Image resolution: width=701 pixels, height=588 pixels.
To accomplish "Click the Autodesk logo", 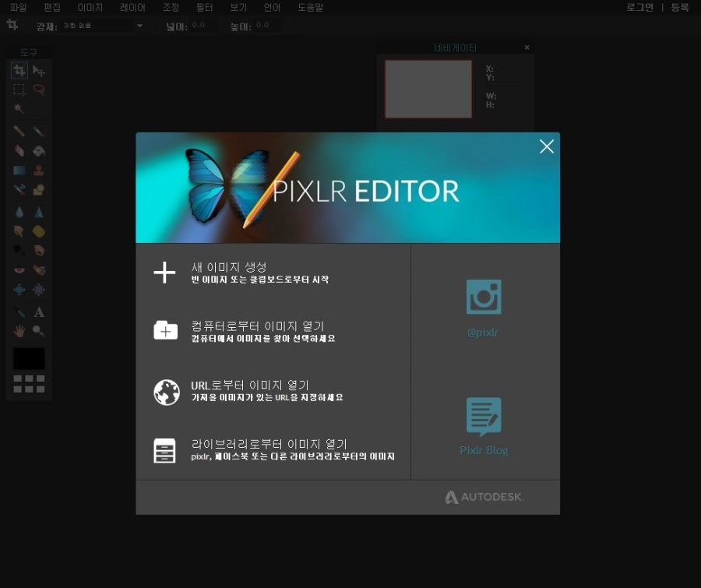I will click(484, 497).
